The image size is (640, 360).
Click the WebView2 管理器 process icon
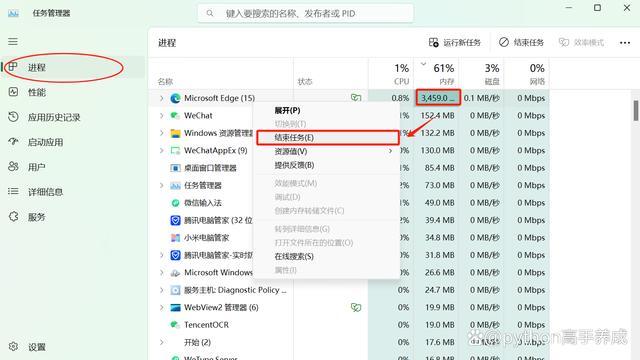click(175, 307)
